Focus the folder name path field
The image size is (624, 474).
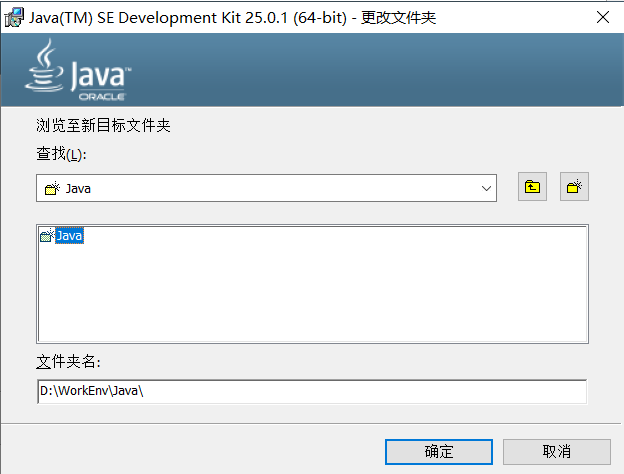pos(310,391)
